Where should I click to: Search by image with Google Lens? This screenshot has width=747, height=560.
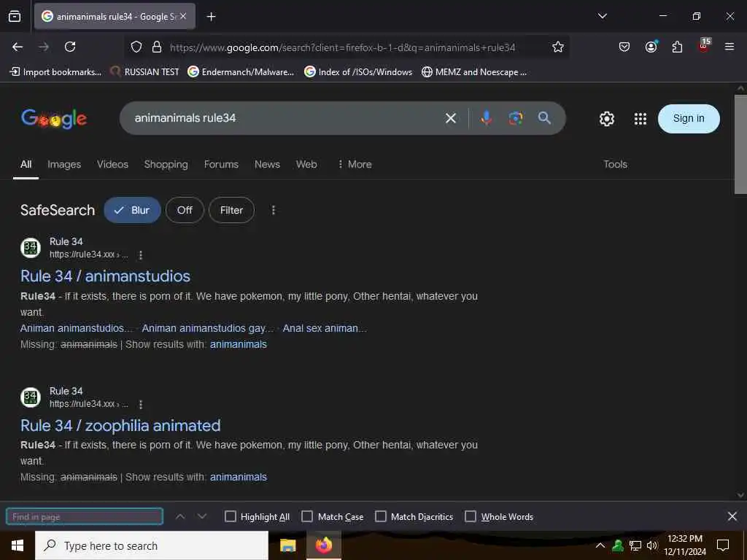[515, 118]
